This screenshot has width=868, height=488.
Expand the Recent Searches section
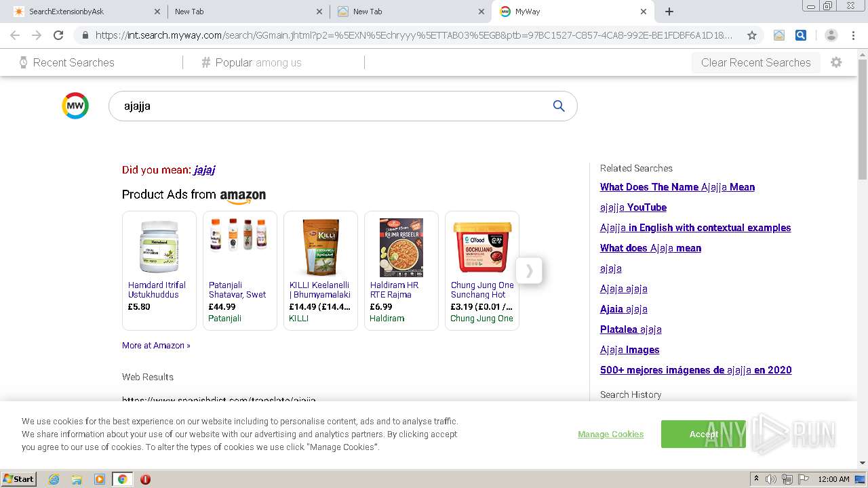(67, 62)
